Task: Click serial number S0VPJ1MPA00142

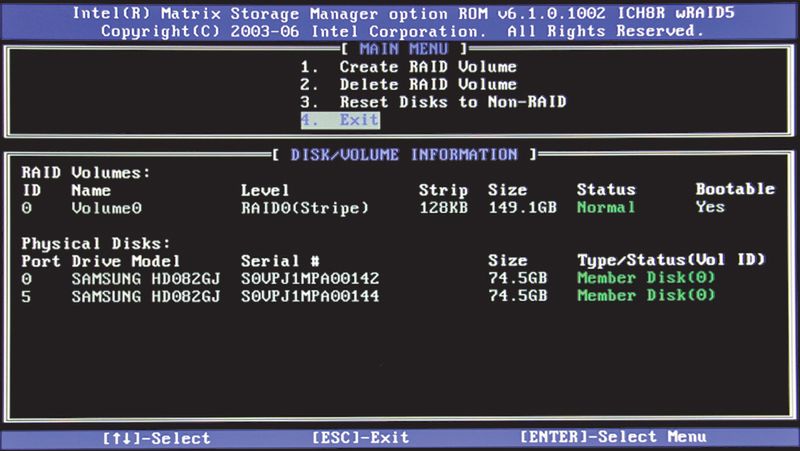Action: click(x=310, y=279)
